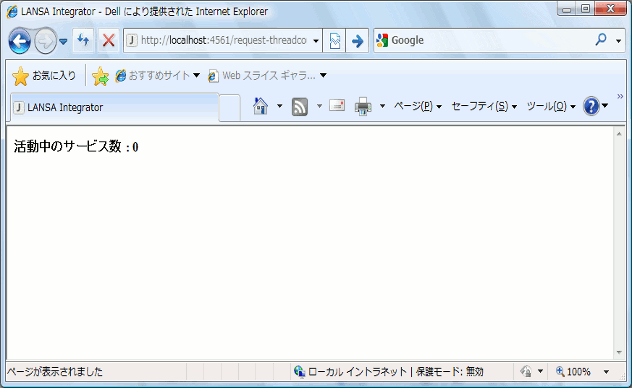Click the vertical scrollbar up arrow
The image size is (632, 388).
(x=619, y=134)
